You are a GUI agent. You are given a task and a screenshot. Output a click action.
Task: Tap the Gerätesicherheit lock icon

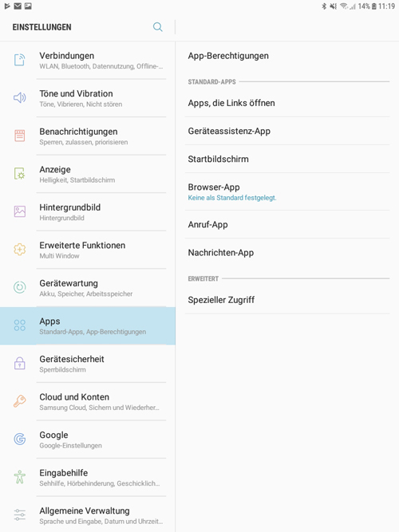click(x=20, y=363)
